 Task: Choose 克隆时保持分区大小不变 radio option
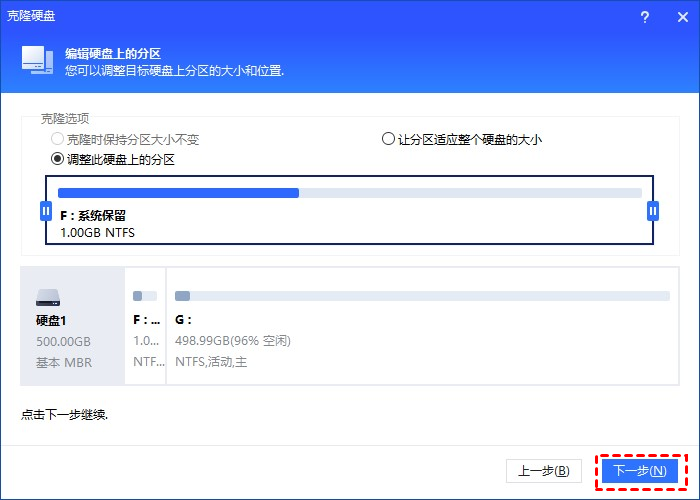pyautogui.click(x=57, y=139)
